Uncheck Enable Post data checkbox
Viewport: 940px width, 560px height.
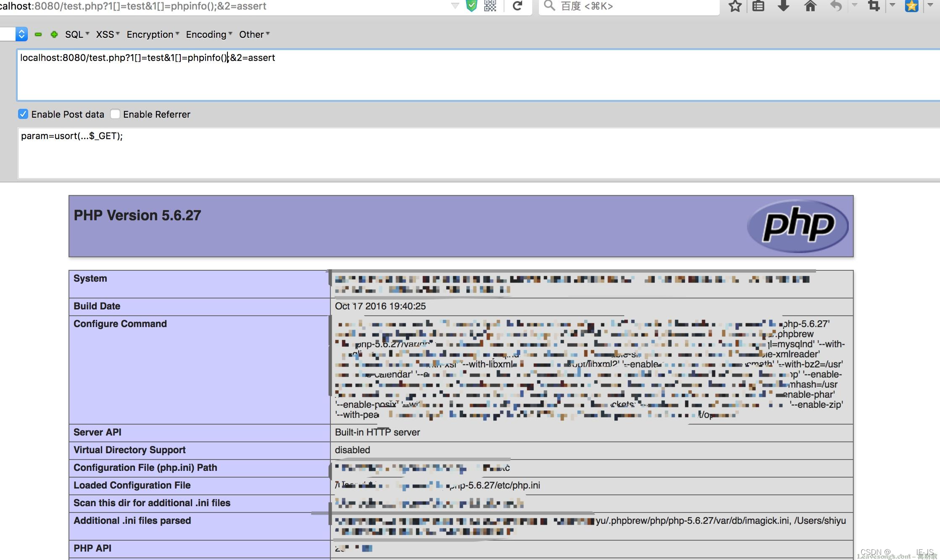point(23,114)
